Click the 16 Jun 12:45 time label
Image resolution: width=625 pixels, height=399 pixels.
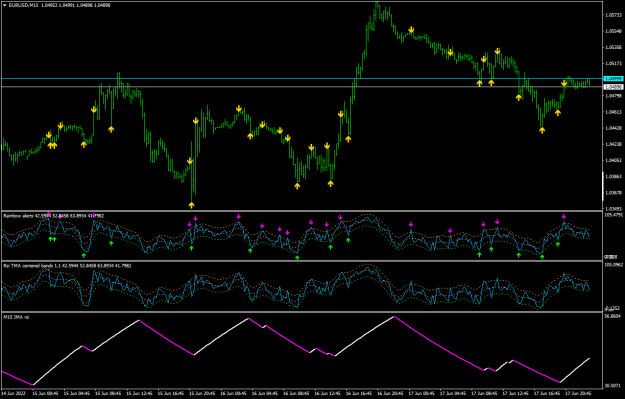[328, 393]
